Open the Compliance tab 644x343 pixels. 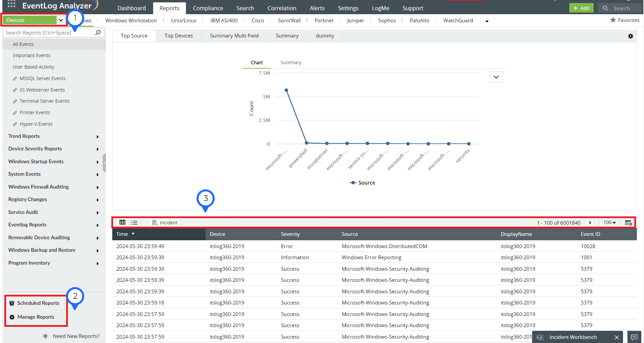click(208, 8)
